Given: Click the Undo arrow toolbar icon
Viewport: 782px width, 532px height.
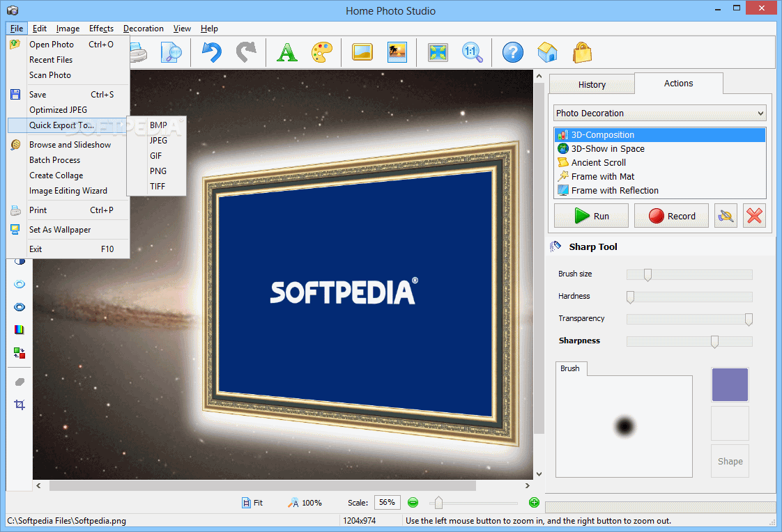Looking at the screenshot, I should click(x=212, y=52).
